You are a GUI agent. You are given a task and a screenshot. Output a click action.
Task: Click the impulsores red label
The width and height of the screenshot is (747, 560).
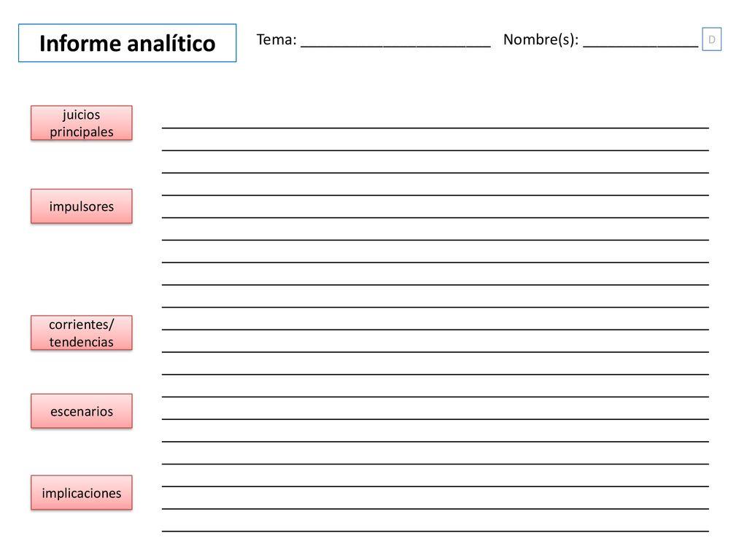point(82,206)
